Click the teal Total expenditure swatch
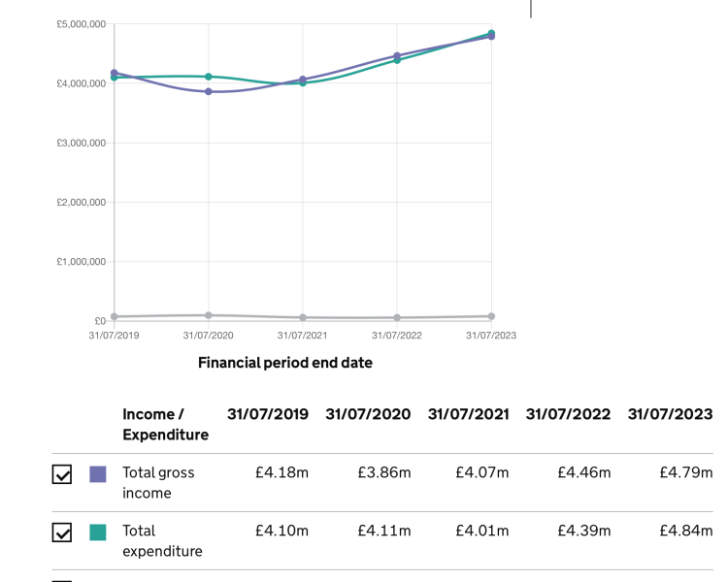The height and width of the screenshot is (582, 728). click(x=98, y=533)
